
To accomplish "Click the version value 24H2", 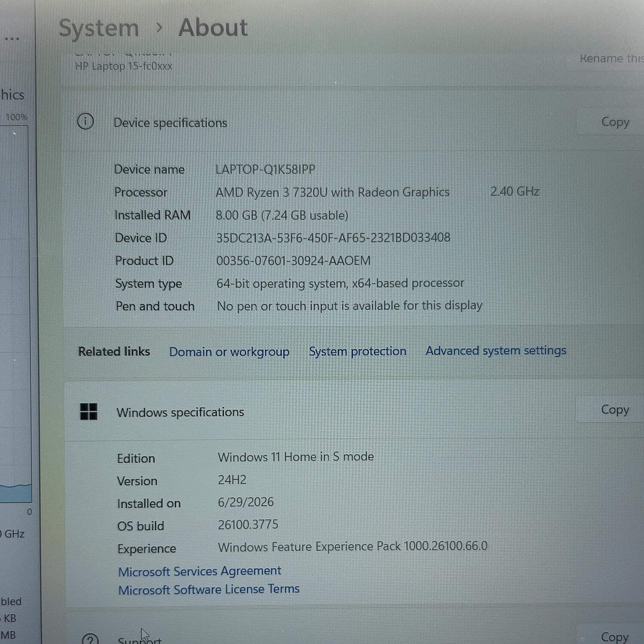I will pos(232,480).
